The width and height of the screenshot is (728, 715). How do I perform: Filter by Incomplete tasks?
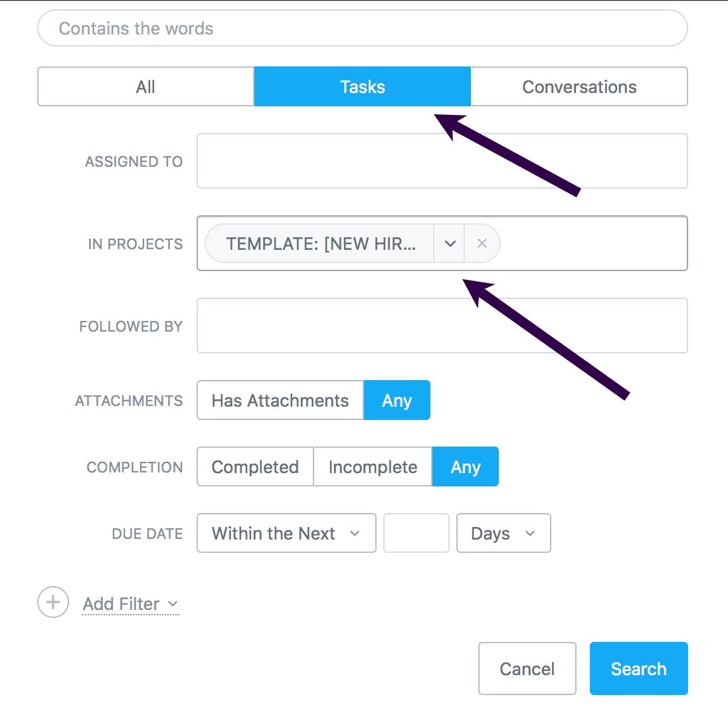coord(373,466)
